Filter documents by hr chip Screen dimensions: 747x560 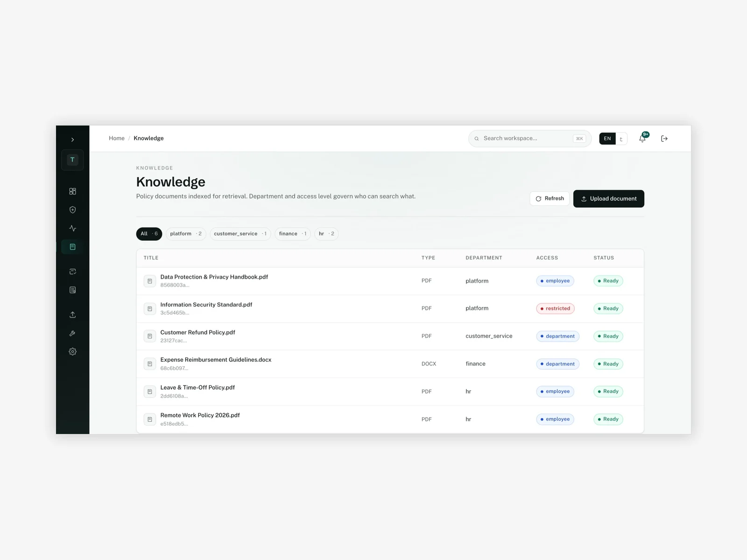point(326,234)
